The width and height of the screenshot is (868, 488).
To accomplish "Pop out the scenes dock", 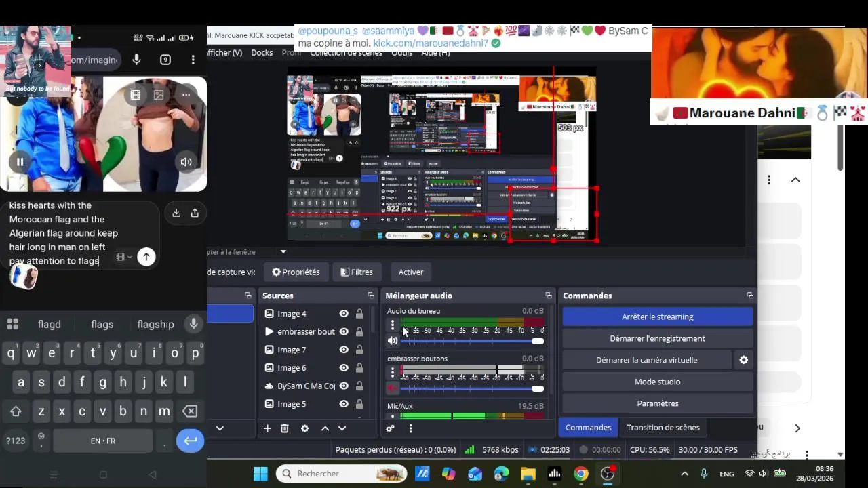I will point(248,296).
